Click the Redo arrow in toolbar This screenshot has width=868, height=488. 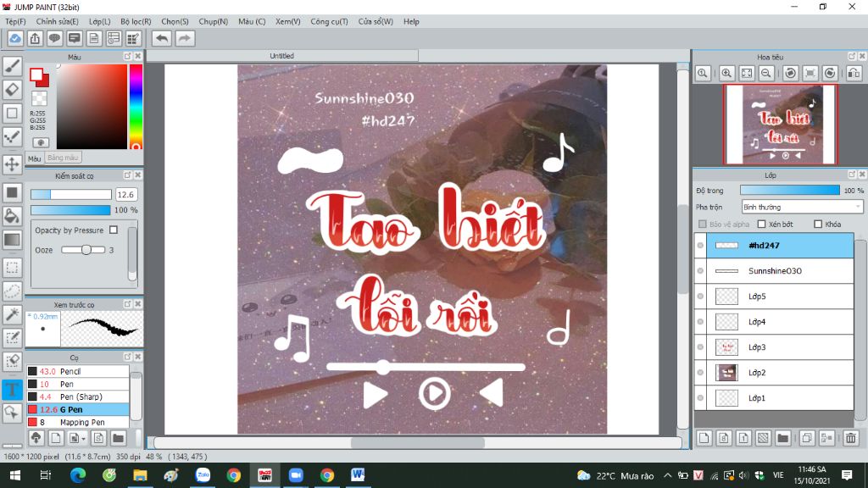[185, 38]
